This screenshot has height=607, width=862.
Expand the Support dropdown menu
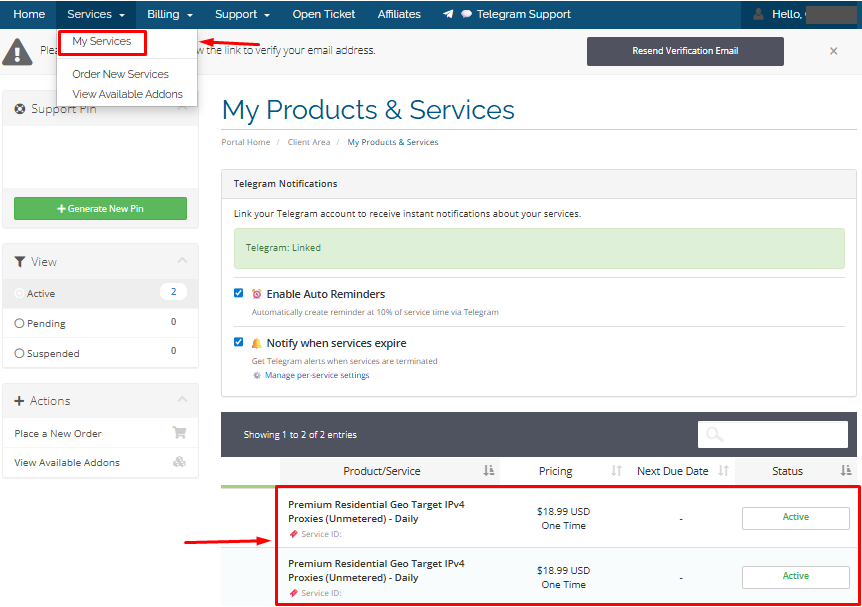(242, 15)
